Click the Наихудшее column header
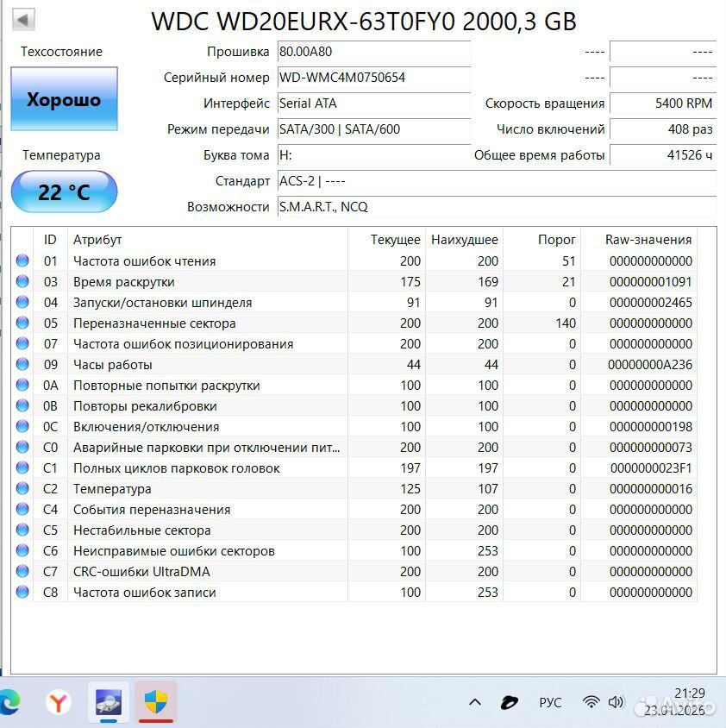Viewport: 726px width, 728px height. pyautogui.click(x=464, y=240)
